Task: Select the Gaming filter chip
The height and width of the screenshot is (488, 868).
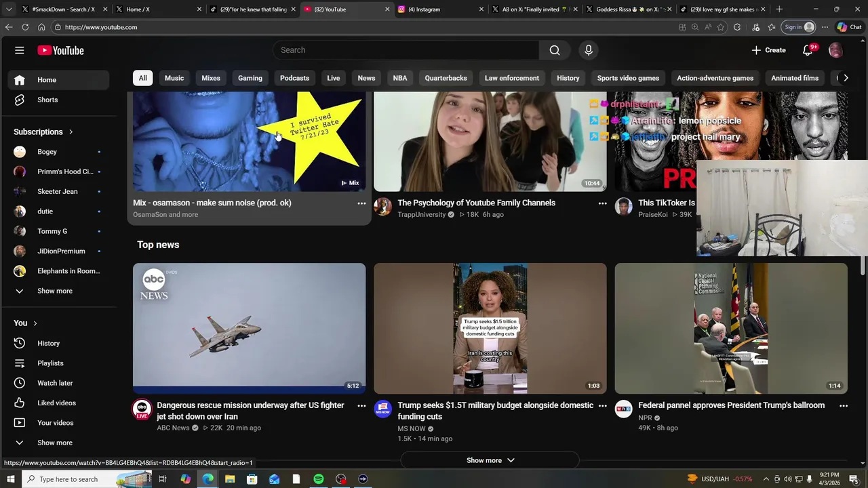Action: 250,78
